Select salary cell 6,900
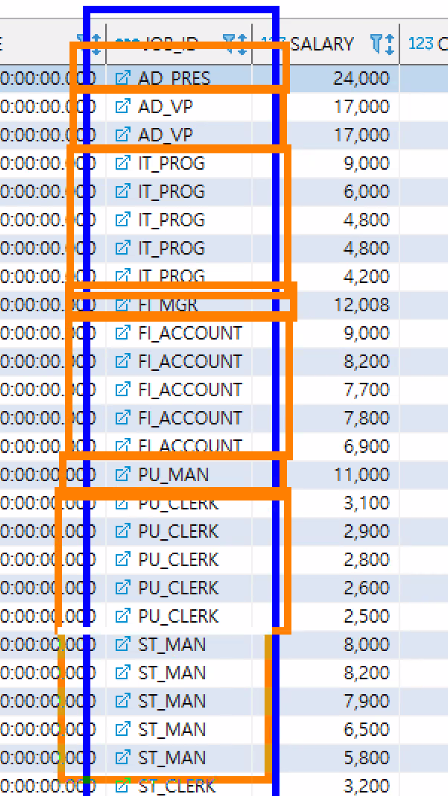448x796 pixels. click(x=326, y=446)
